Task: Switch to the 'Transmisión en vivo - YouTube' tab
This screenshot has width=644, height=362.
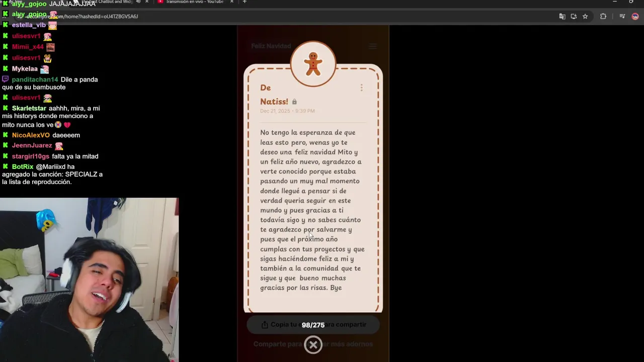Action: click(x=195, y=2)
